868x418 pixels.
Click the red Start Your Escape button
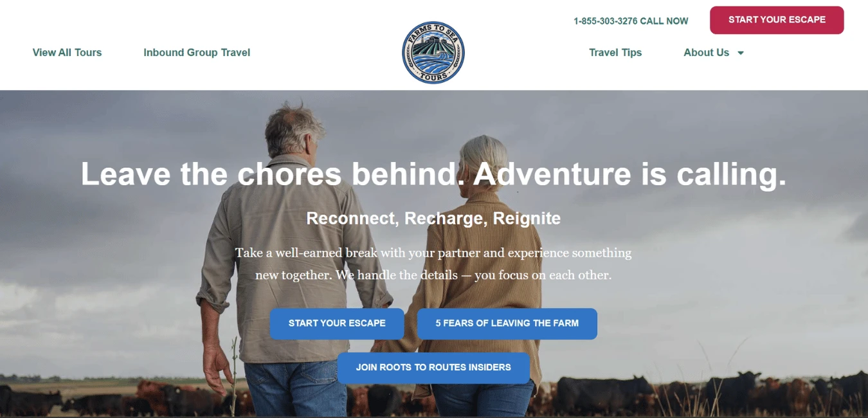point(777,20)
